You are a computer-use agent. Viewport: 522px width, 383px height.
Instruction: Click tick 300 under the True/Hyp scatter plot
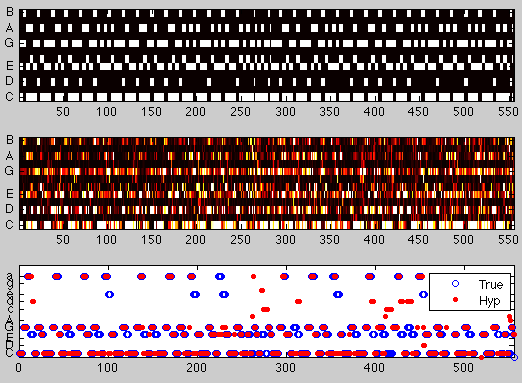(x=286, y=368)
